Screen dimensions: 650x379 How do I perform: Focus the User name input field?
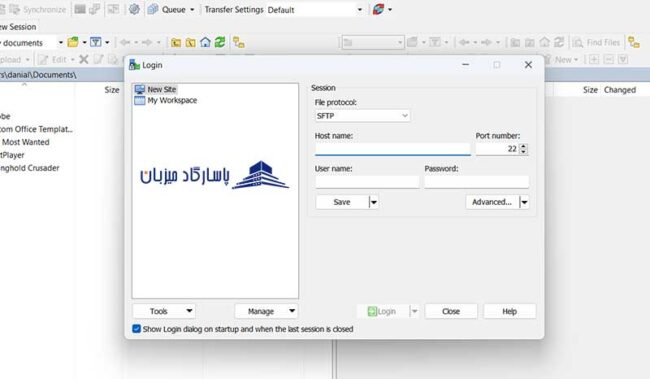coord(367,182)
